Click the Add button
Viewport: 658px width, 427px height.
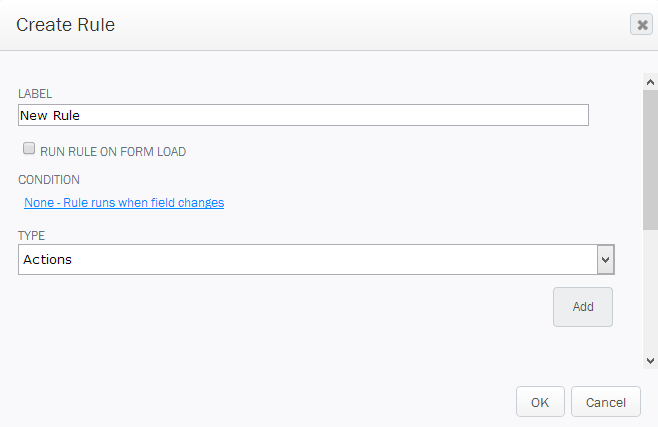pos(583,307)
